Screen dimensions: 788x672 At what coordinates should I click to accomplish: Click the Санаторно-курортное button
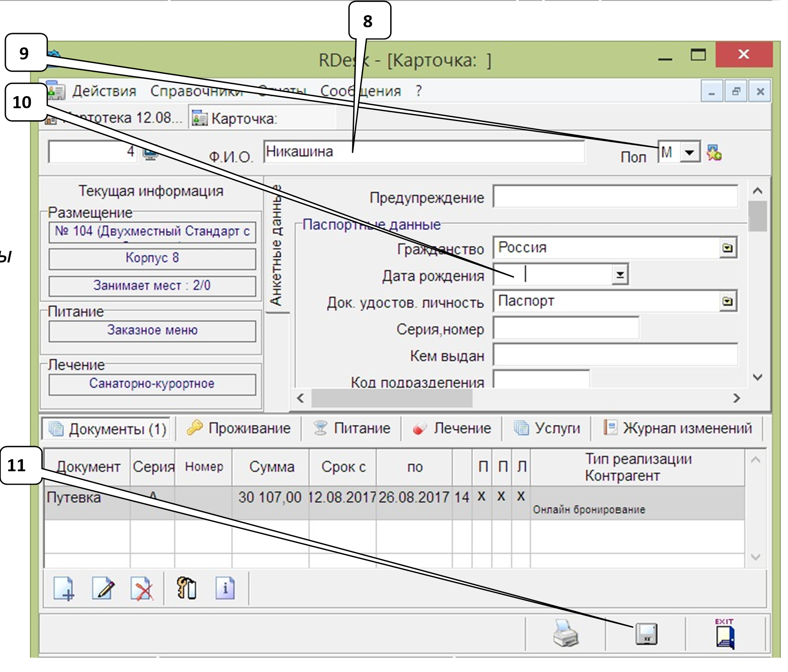coord(152,384)
